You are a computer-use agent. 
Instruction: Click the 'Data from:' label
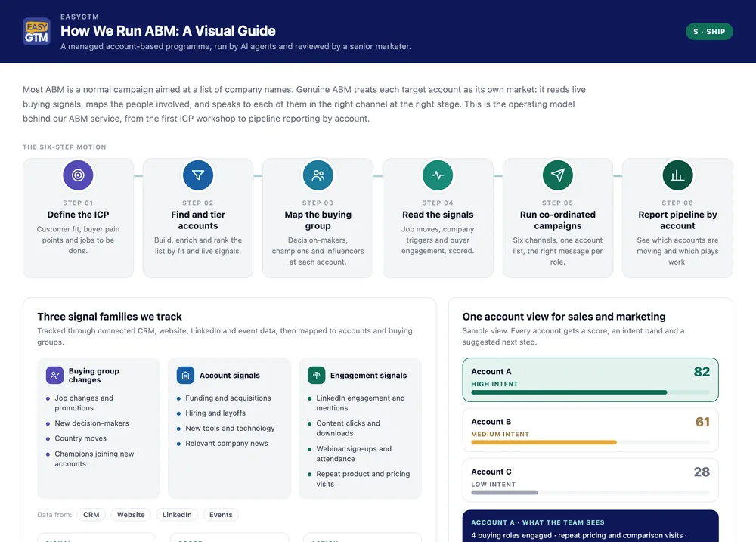tap(54, 515)
